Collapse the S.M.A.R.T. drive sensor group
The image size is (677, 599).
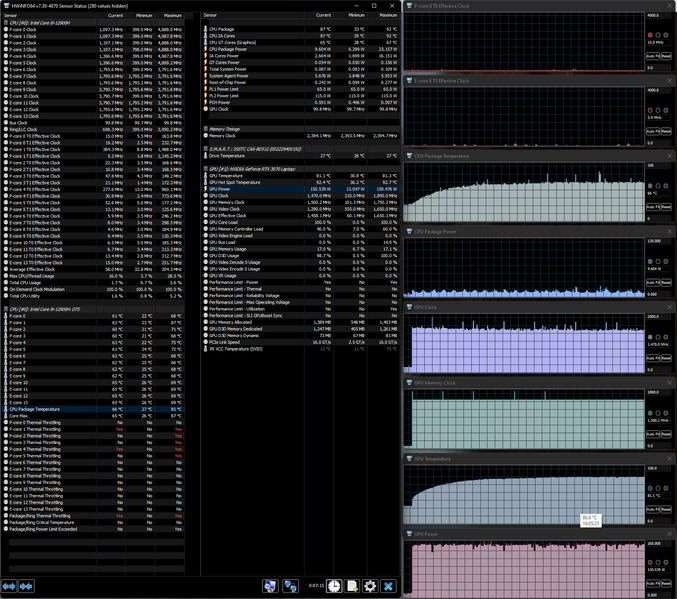click(x=206, y=149)
